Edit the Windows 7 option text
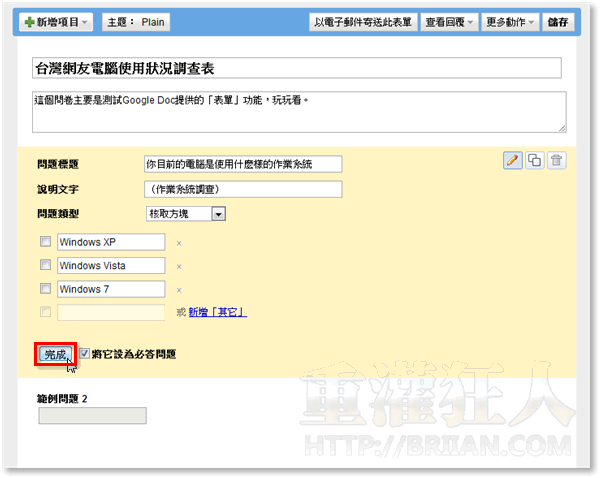600x478 pixels. pyautogui.click(x=111, y=289)
